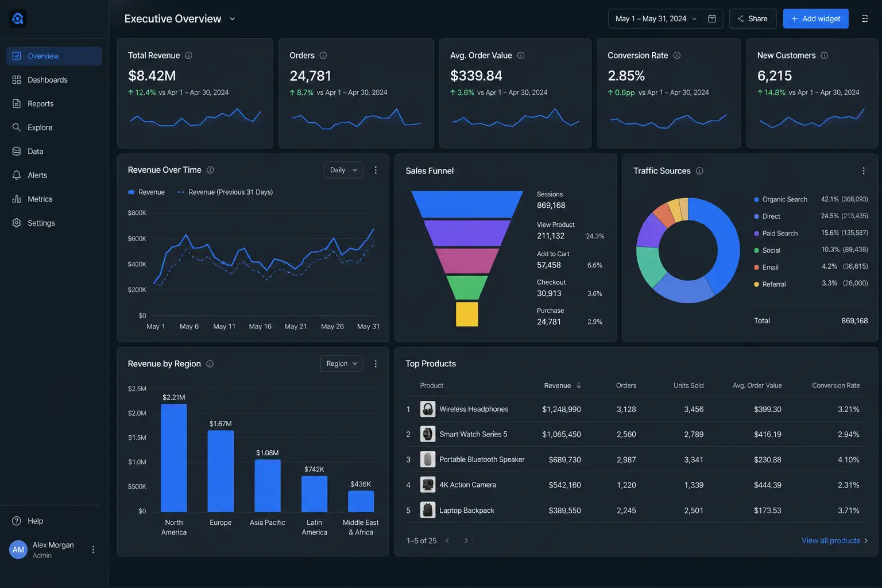
Task: Click 4K Action Camera thumbnail
Action: (428, 485)
